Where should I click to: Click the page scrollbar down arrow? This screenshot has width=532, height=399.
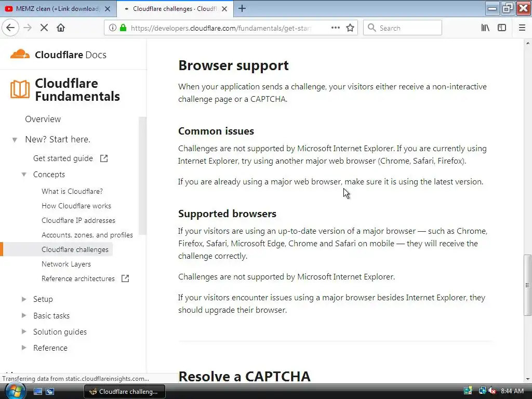(x=528, y=379)
